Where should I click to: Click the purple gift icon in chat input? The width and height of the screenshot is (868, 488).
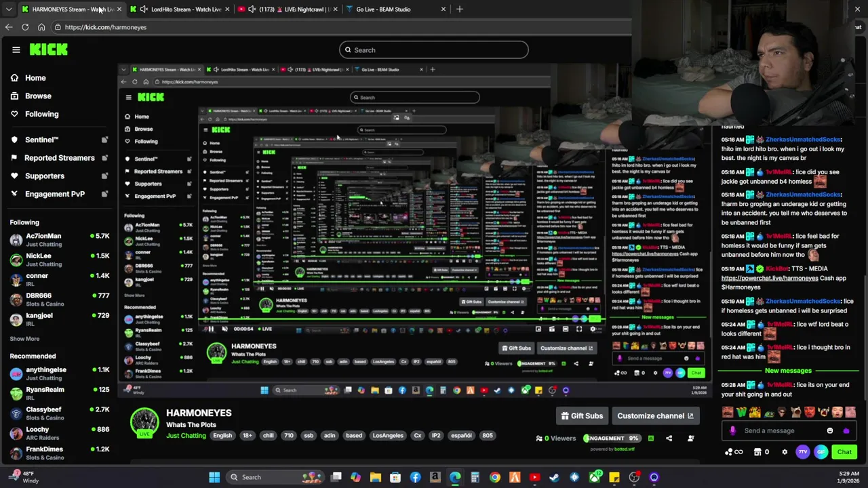point(846,430)
